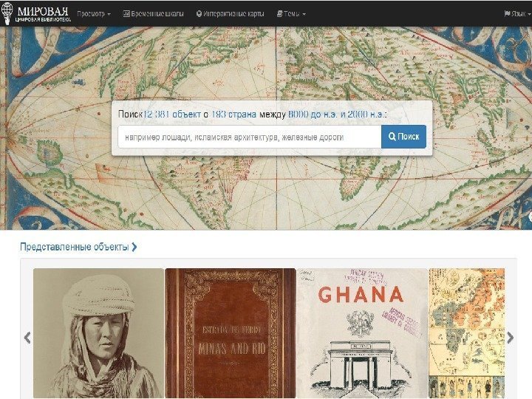Open the Язык language selector
The height and width of the screenshot is (399, 532).
pos(517,14)
